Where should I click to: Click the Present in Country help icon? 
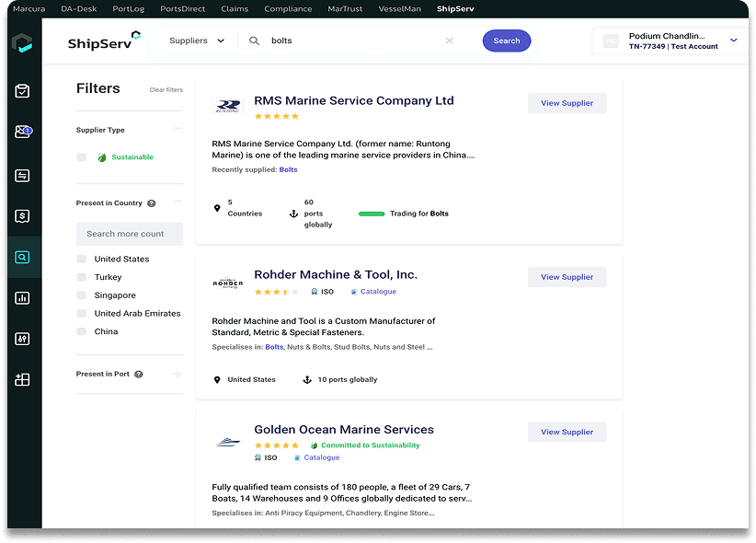pos(152,203)
